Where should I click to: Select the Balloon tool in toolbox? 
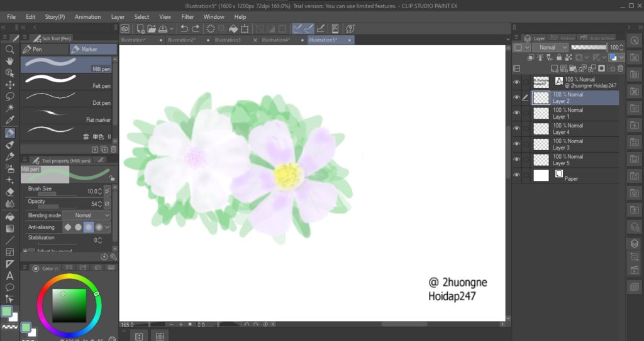10,287
